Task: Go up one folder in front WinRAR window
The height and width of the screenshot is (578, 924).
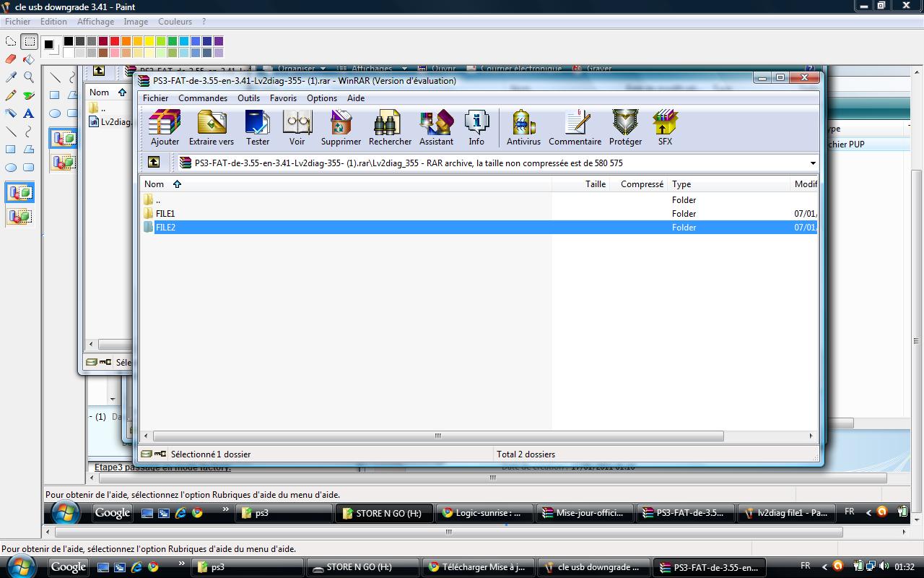Action: [x=154, y=163]
